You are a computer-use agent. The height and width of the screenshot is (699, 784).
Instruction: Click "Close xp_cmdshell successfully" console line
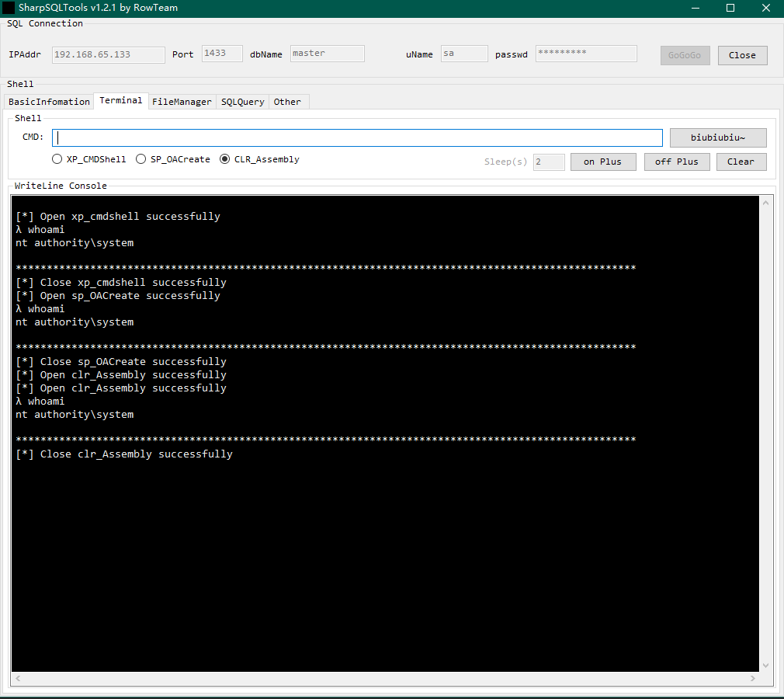click(121, 283)
